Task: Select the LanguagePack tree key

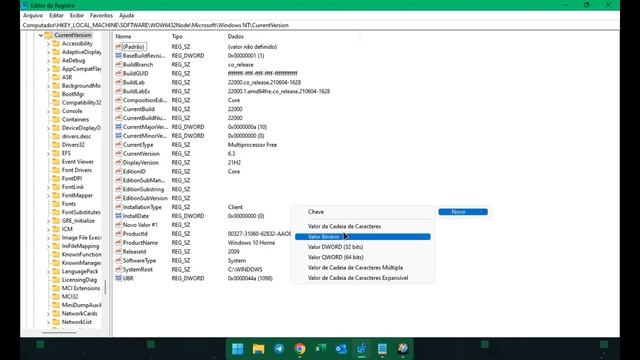Action: click(80, 271)
